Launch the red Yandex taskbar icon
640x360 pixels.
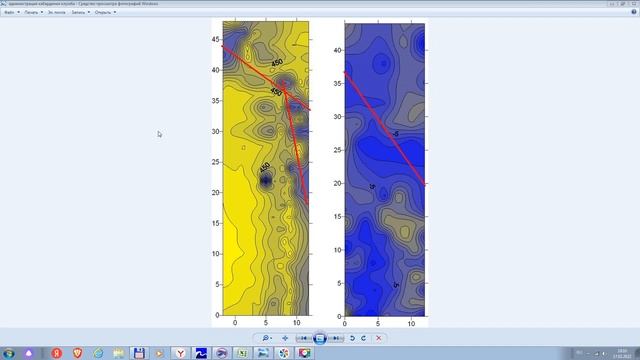click(57, 353)
